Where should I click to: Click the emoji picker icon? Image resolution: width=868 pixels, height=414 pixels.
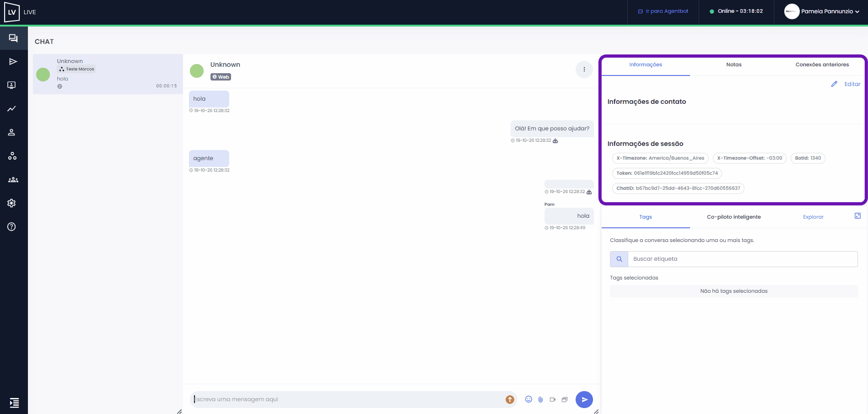click(x=528, y=399)
